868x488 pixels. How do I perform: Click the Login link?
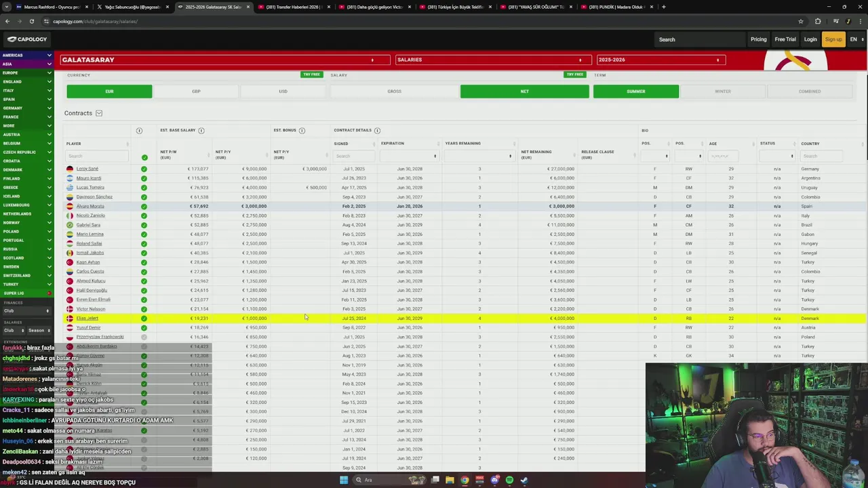tap(810, 39)
